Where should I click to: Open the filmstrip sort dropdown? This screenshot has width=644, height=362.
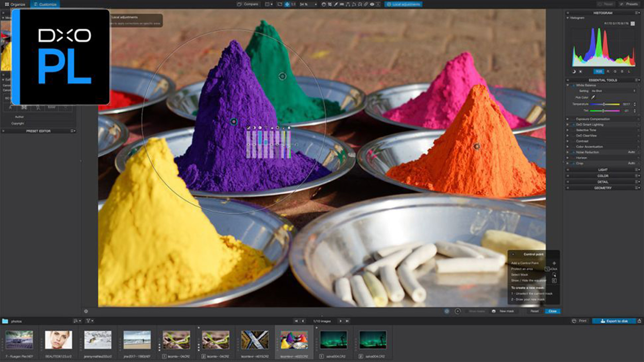77,321
